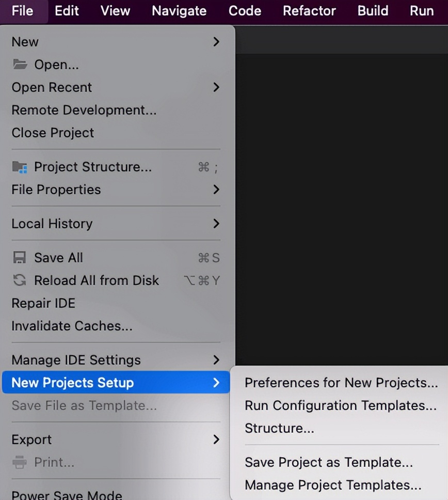This screenshot has height=500, width=448.
Task: Select Invalidate Caches option
Action: pos(72,326)
